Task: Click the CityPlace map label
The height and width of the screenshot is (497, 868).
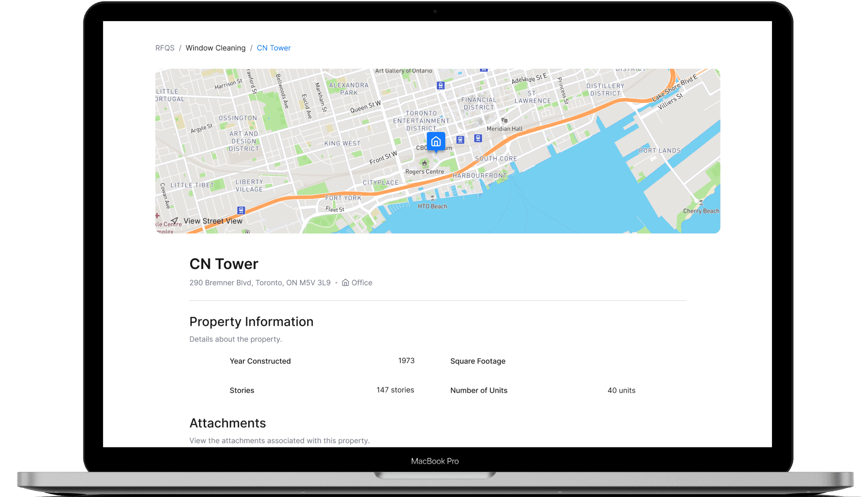Action: [381, 183]
